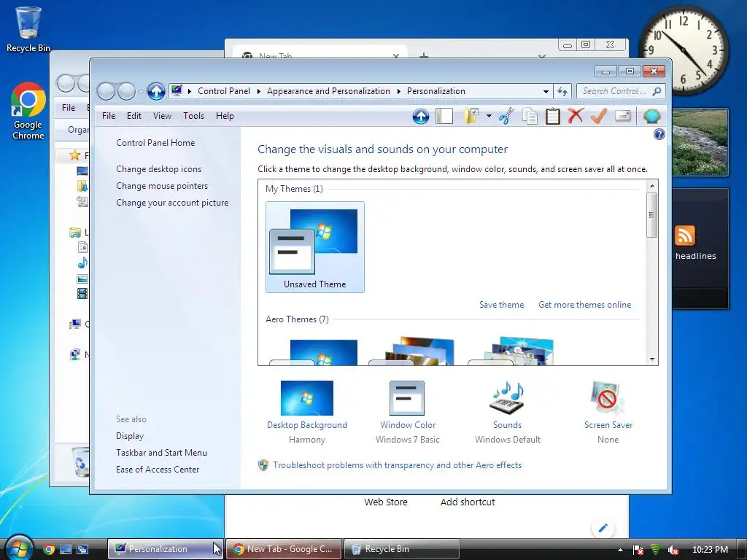The width and height of the screenshot is (747, 560).
Task: Click Change your account picture link
Action: click(172, 203)
